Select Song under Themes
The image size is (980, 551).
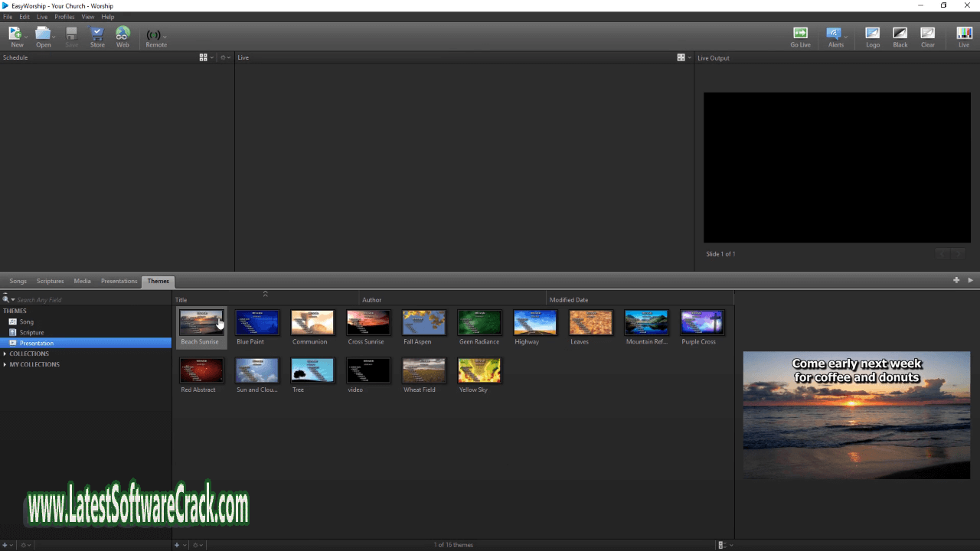[x=27, y=321]
